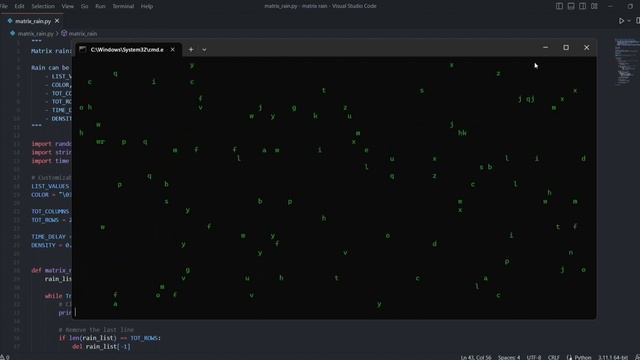Click the TOT_COLUMNS variable in the editor

pyautogui.click(x=50, y=211)
